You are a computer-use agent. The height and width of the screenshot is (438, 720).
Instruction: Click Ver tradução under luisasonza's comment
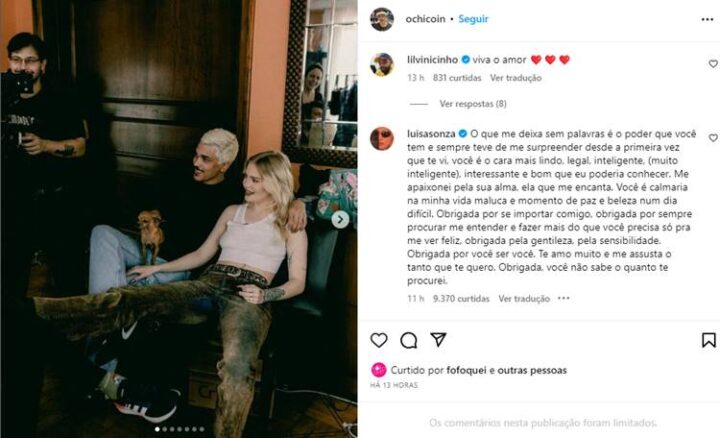pyautogui.click(x=524, y=299)
